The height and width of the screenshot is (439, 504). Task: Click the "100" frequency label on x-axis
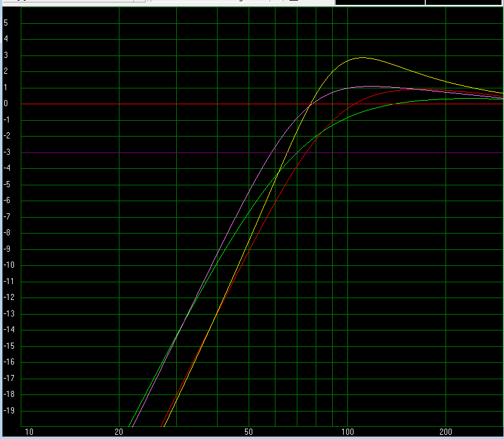coord(347,432)
